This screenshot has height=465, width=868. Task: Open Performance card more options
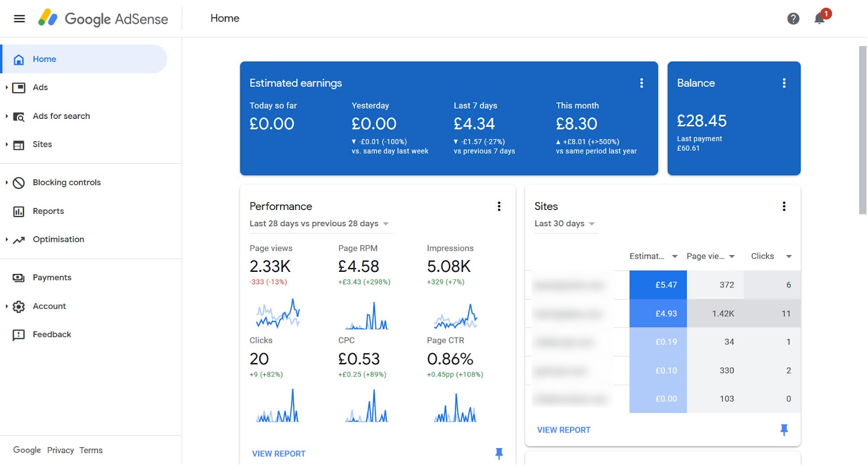point(499,206)
